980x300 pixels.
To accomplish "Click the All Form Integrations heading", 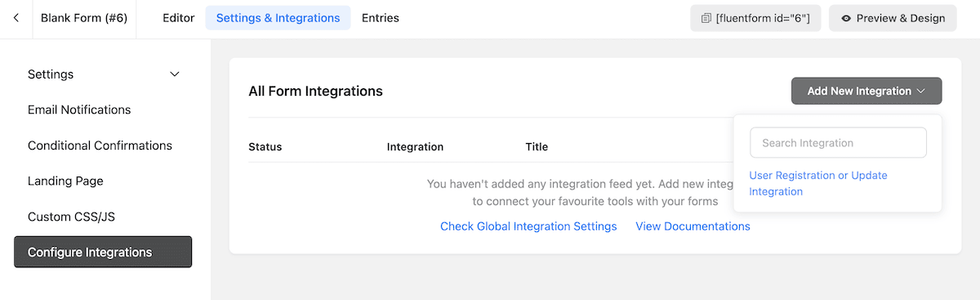I will (315, 91).
